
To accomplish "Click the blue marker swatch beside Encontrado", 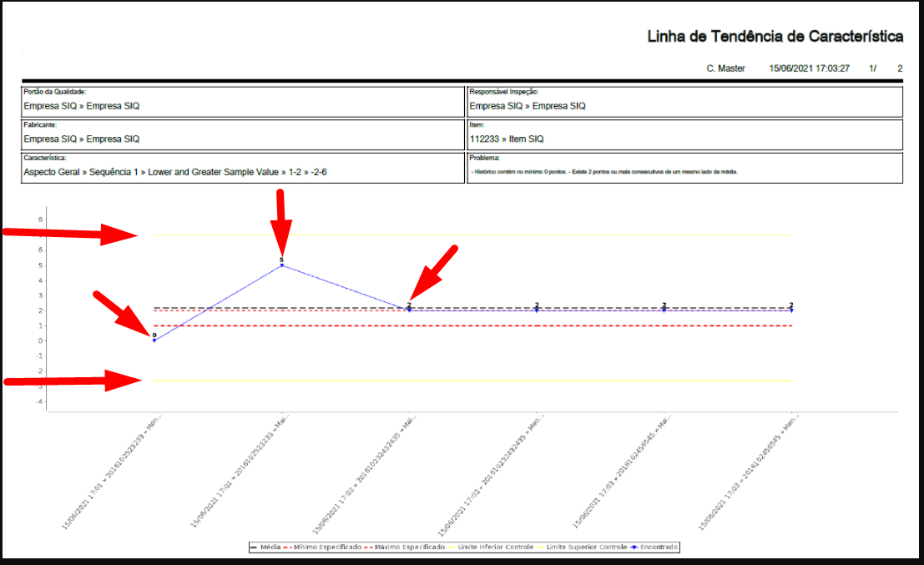I will 634,547.
